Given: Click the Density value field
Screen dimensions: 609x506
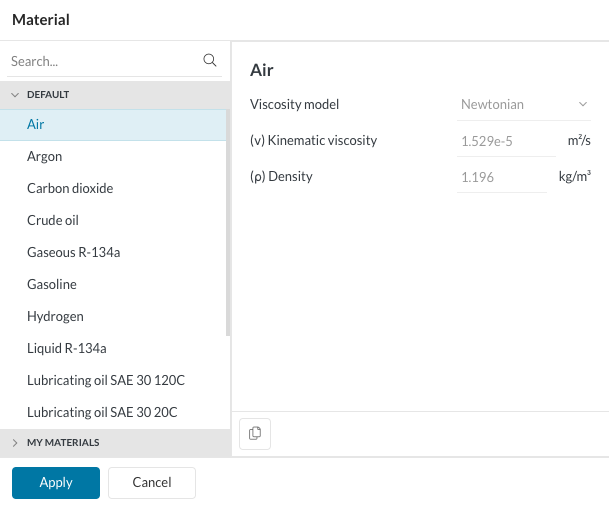Looking at the screenshot, I should pos(500,177).
